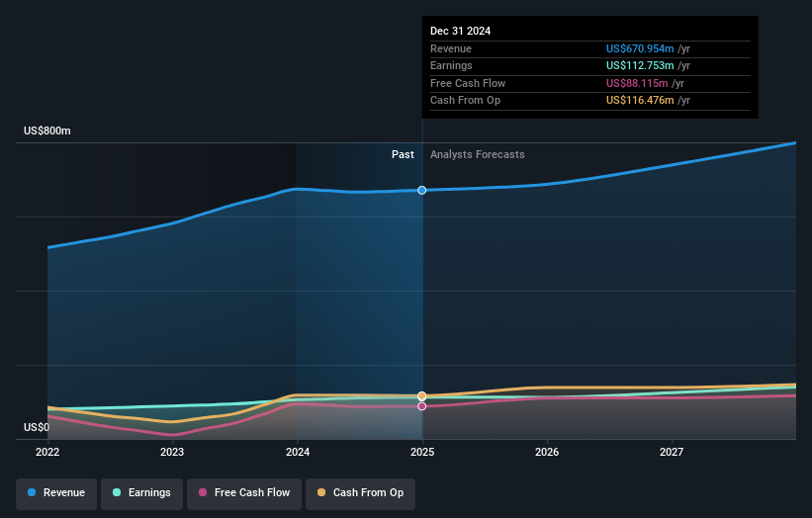Toggle the Earnings legend button
This screenshot has width=812, height=518.
[141, 493]
